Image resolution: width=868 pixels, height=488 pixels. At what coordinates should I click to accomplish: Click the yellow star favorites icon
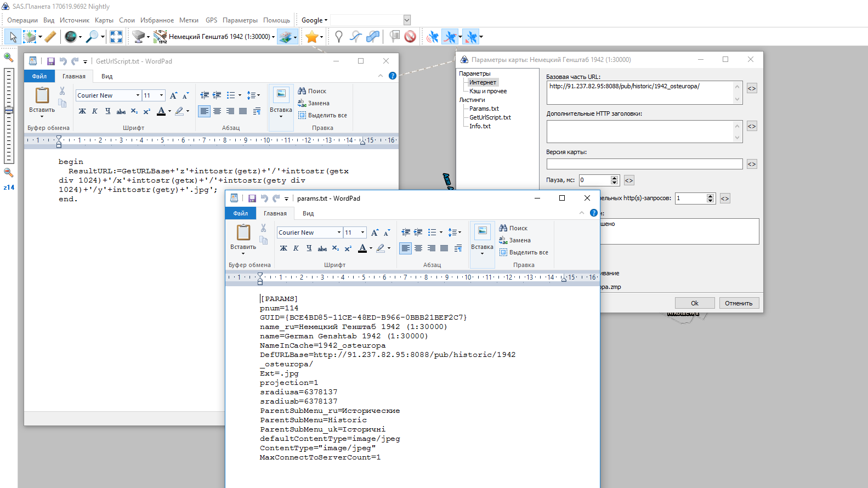pos(311,37)
